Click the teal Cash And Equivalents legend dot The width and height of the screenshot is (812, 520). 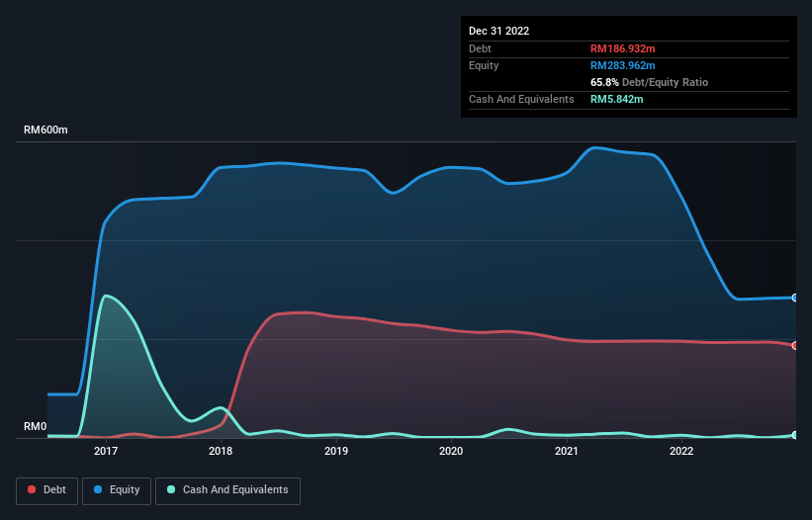pyautogui.click(x=171, y=489)
